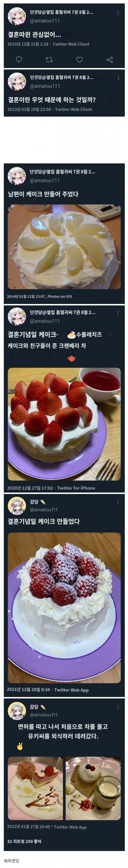Click the share icon on first tweet
Viewport: 128px width, 868px height.
(x=109, y=60)
